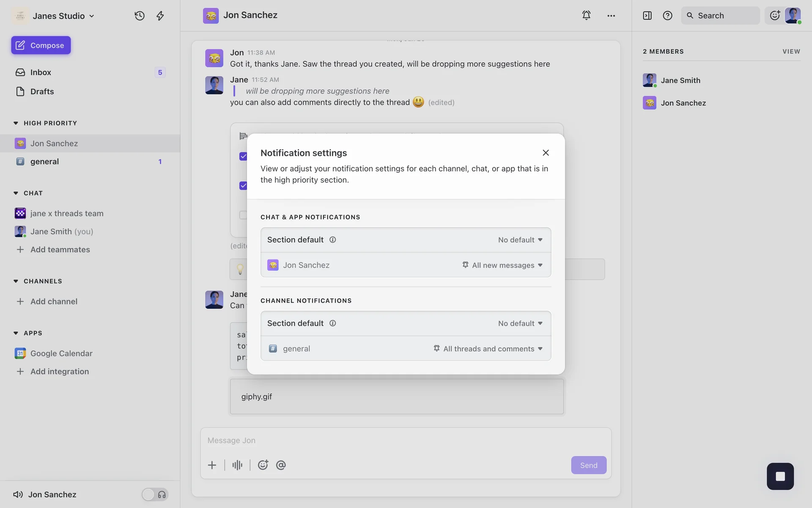
Task: Open Inbox in the sidebar
Action: (41, 72)
